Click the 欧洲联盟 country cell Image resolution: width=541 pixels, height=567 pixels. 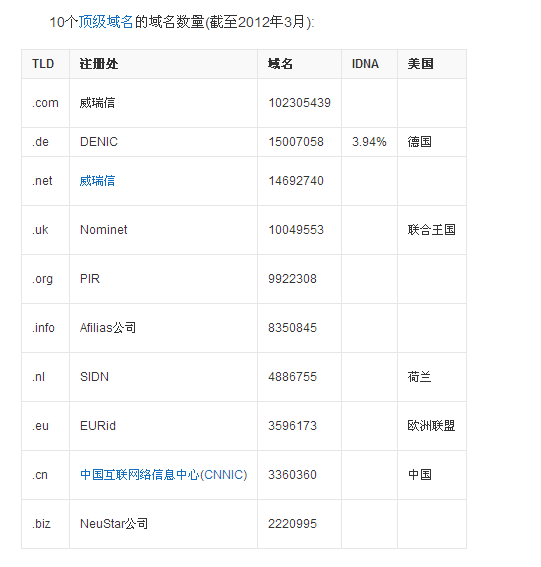coord(431,426)
